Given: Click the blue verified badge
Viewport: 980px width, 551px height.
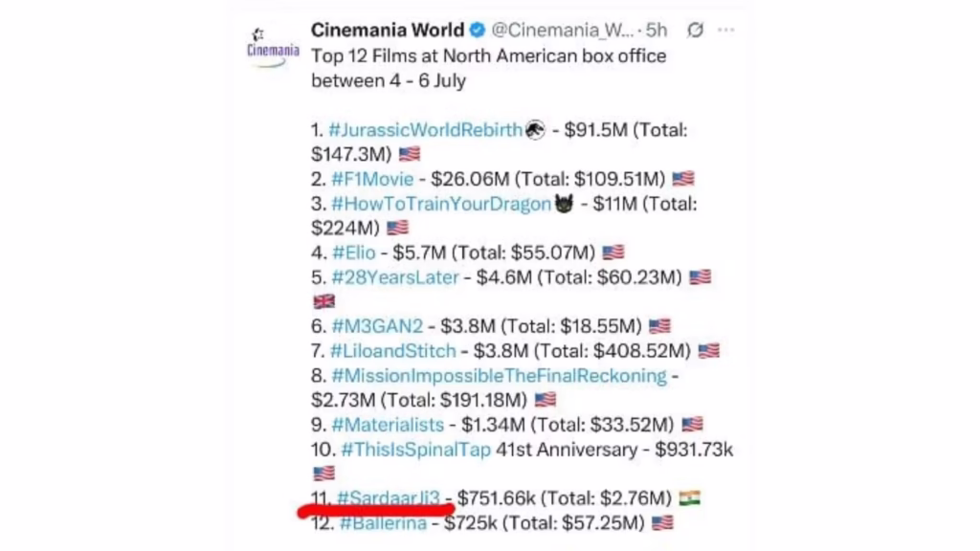Looking at the screenshot, I should pos(478,30).
